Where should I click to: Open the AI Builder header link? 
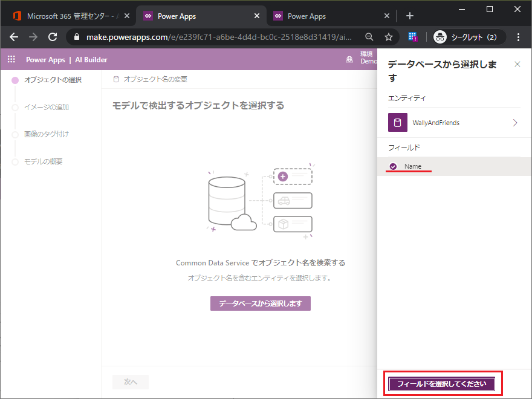[91, 60]
